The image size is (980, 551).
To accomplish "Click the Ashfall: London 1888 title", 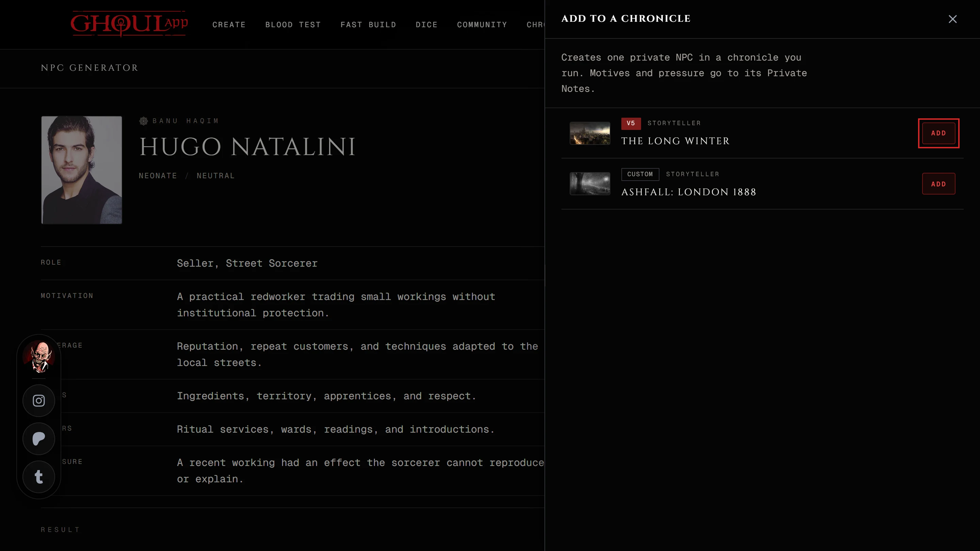I will 689,192.
